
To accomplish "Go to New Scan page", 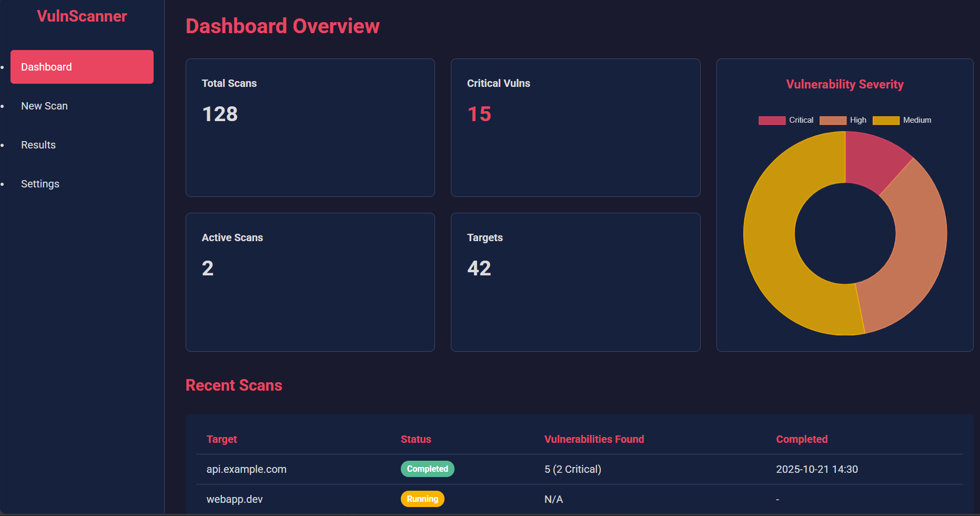I will pos(44,106).
